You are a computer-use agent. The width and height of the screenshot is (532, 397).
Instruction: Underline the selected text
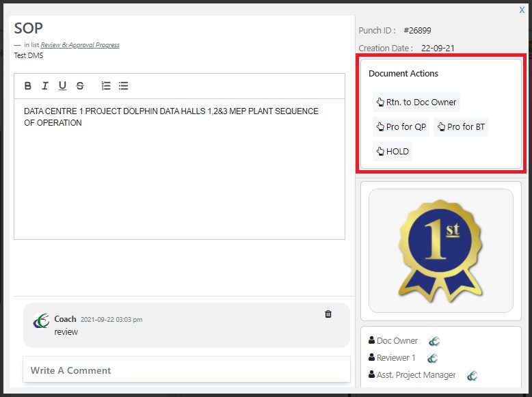click(x=62, y=86)
